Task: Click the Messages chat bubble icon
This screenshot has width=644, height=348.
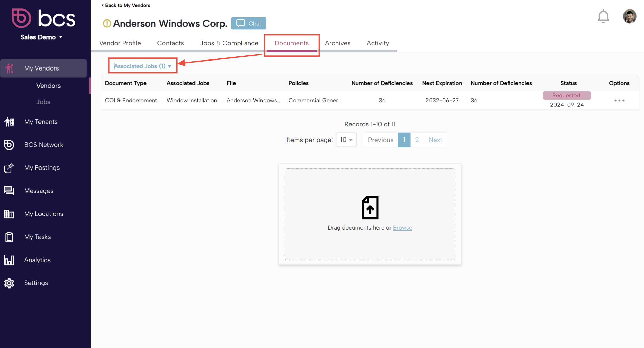Action: [9, 191]
